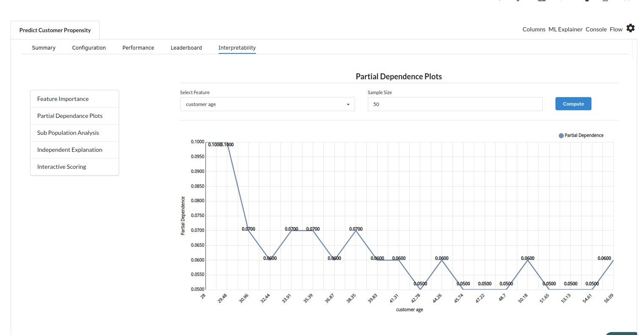Click the Partial Dependence legend label
Viewport: 644px width, 335px height.
click(x=584, y=135)
